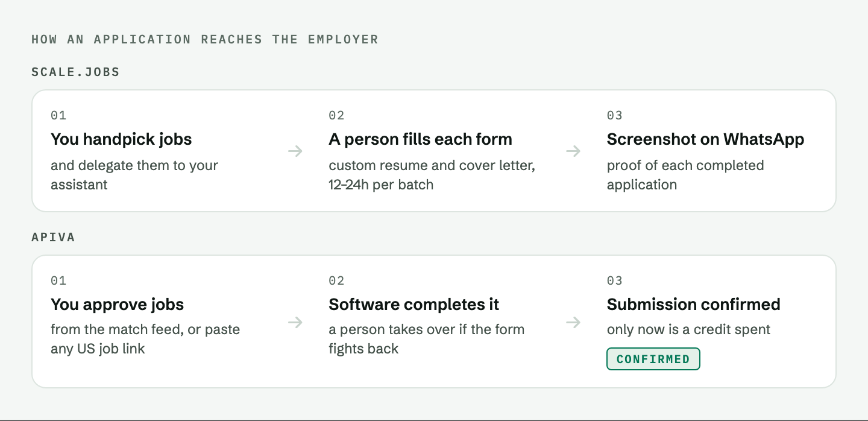Click step number 03 in Apiva card
Viewport: 868px width, 421px height.
pos(615,281)
